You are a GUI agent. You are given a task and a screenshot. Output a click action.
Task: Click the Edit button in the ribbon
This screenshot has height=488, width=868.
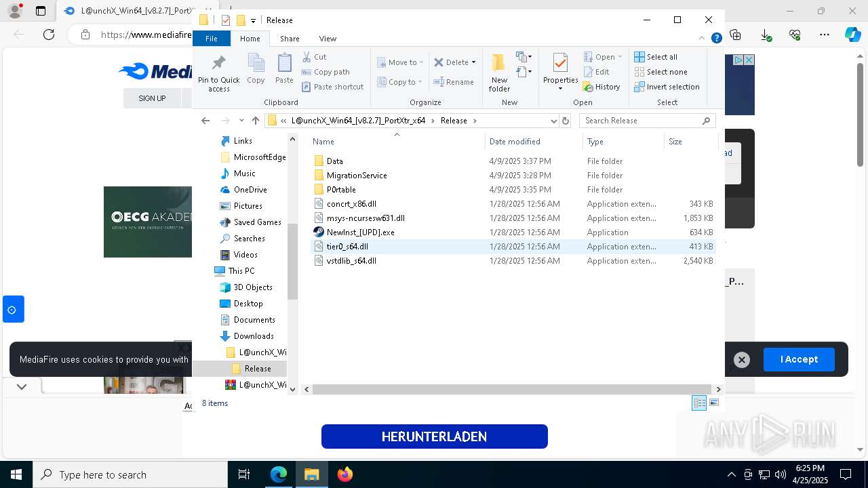(597, 72)
